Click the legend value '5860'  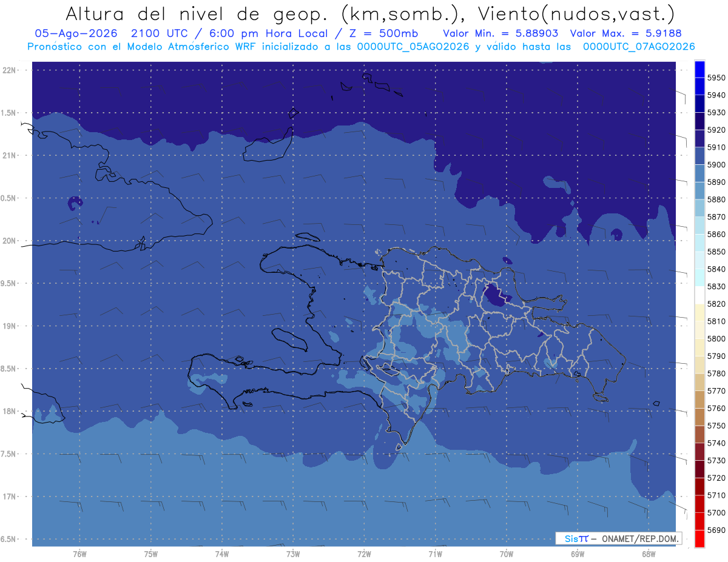tap(716, 234)
